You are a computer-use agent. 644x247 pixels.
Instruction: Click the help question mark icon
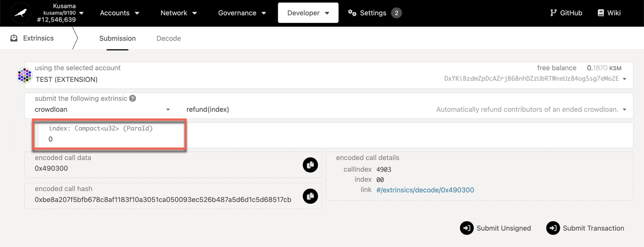133,98
